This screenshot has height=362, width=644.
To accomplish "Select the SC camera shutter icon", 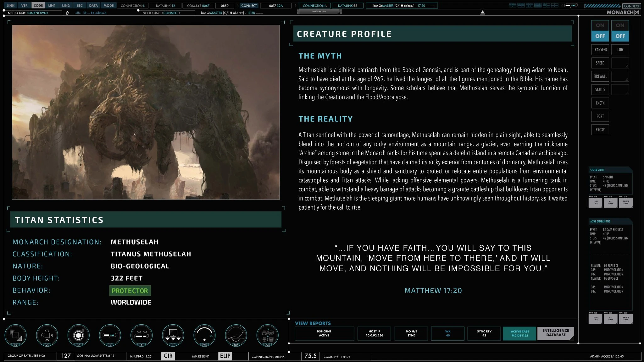I will pyautogui.click(x=79, y=335).
